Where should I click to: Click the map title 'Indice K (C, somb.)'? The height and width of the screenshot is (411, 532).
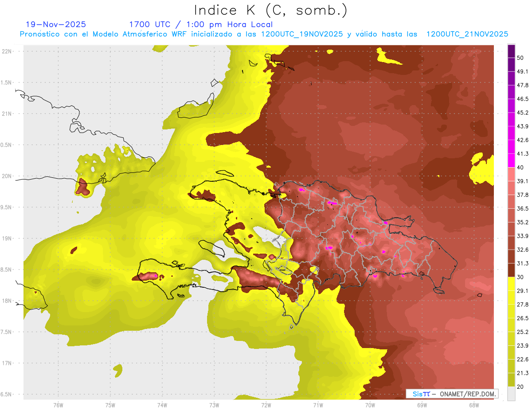pyautogui.click(x=270, y=10)
